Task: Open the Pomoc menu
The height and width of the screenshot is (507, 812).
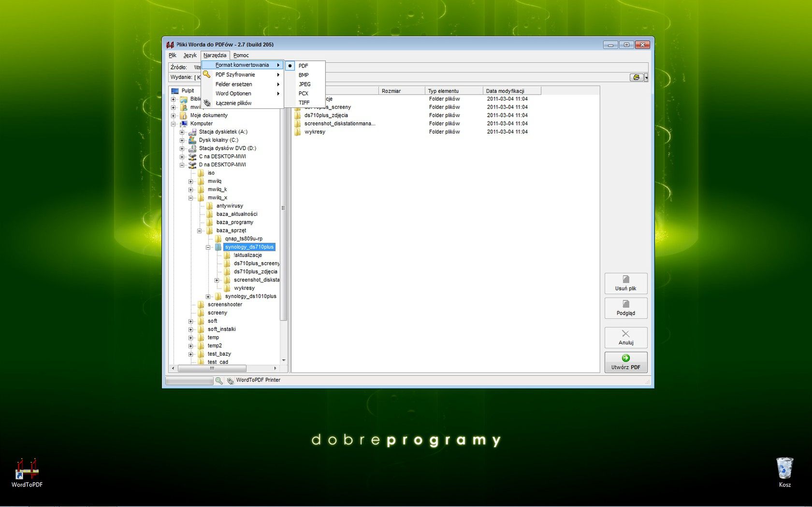Action: coord(241,55)
